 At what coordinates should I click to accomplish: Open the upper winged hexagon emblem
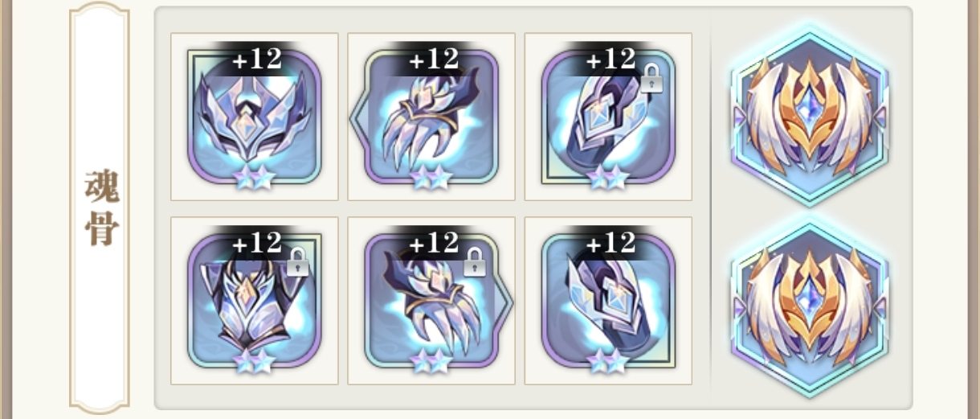(810, 115)
